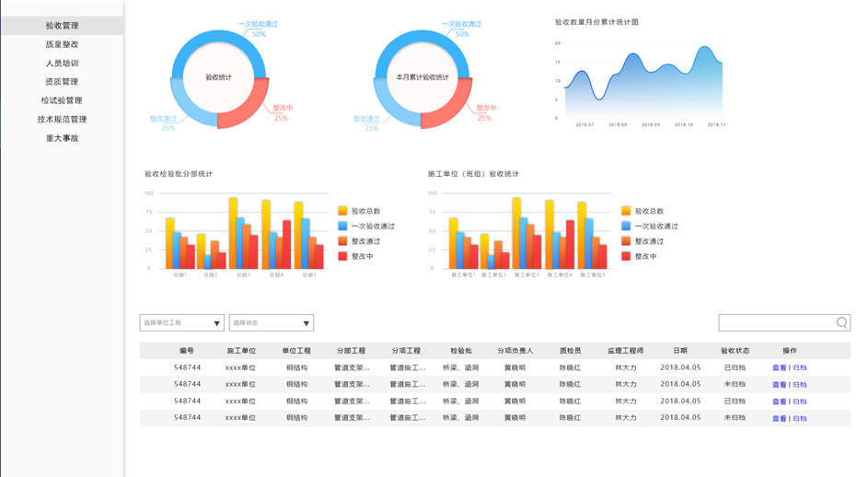This screenshot has height=477, width=868.
Task: Click the 整改通过 legend swatch in 验收检验批分部统计 chart
Action: pyautogui.click(x=342, y=241)
